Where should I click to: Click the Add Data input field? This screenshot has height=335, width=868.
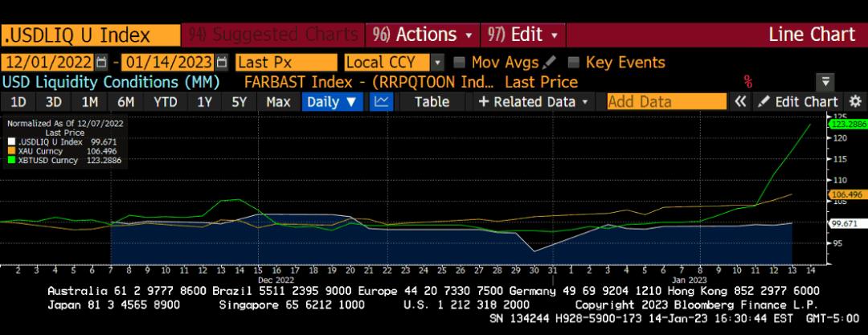[666, 102]
